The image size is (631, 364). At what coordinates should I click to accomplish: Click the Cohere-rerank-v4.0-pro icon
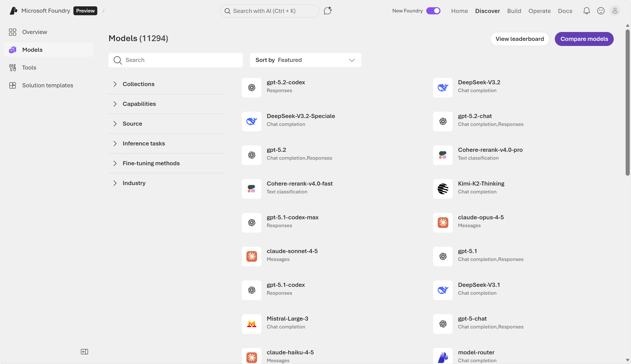(x=443, y=155)
